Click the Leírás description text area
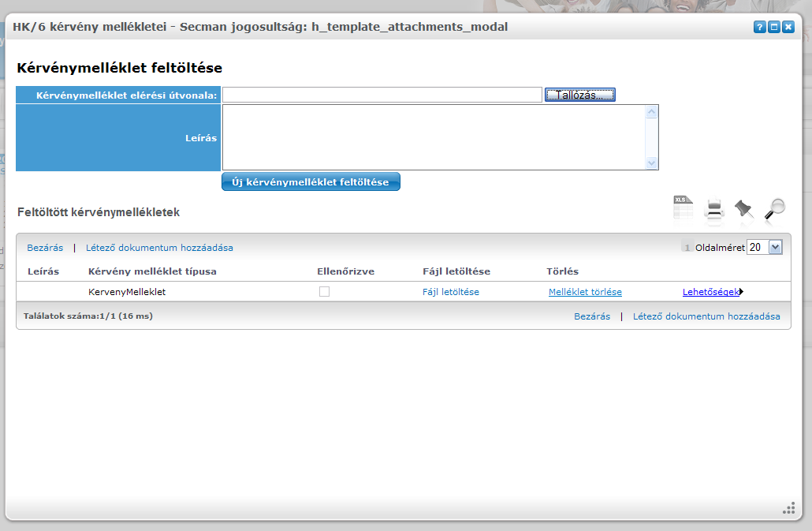The height and width of the screenshot is (531, 812). pyautogui.click(x=434, y=137)
